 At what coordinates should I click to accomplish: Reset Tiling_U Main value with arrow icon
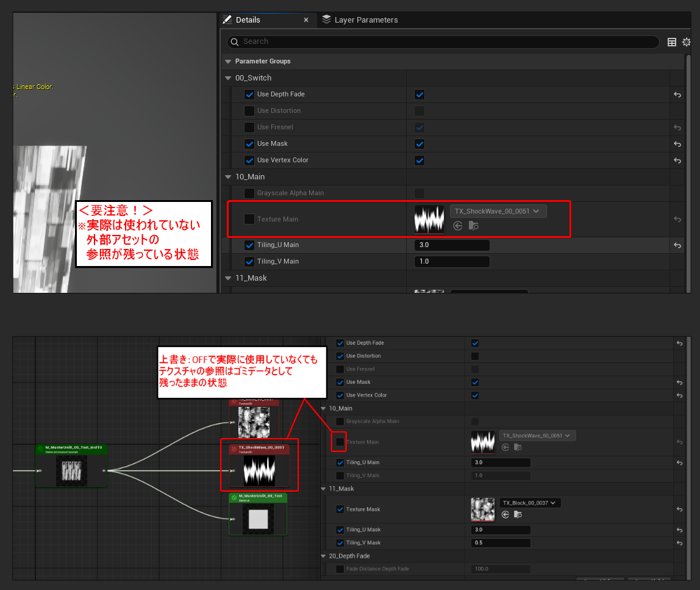677,245
